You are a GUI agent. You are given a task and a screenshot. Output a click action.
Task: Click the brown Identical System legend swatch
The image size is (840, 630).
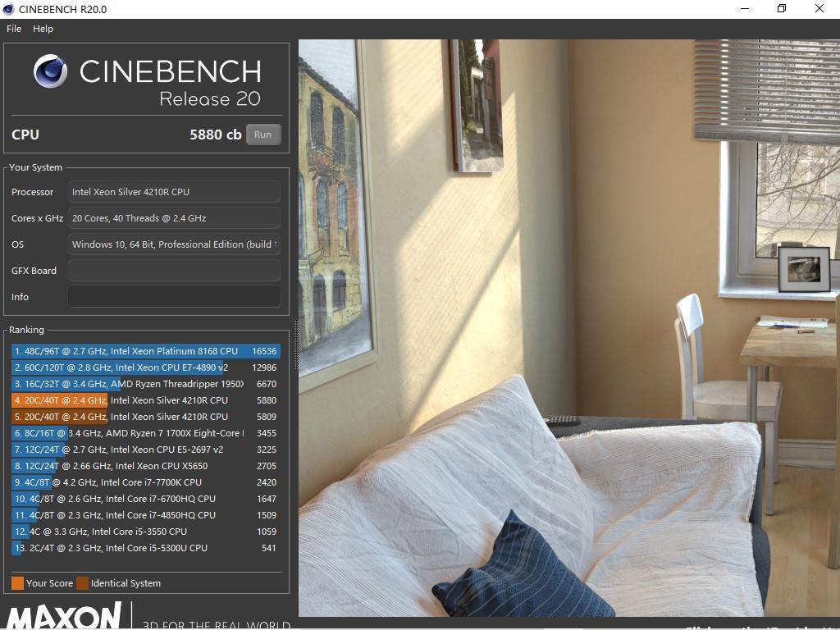click(83, 583)
